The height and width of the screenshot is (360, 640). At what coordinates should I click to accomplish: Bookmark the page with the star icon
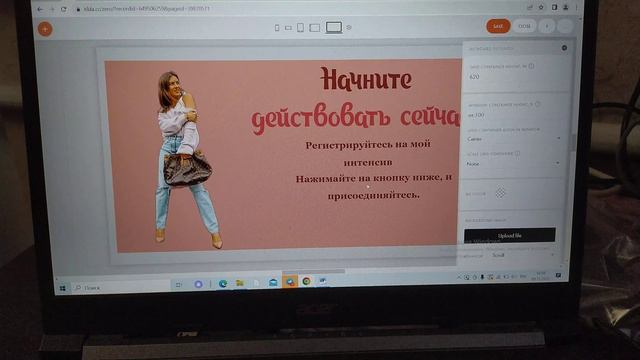541,7
